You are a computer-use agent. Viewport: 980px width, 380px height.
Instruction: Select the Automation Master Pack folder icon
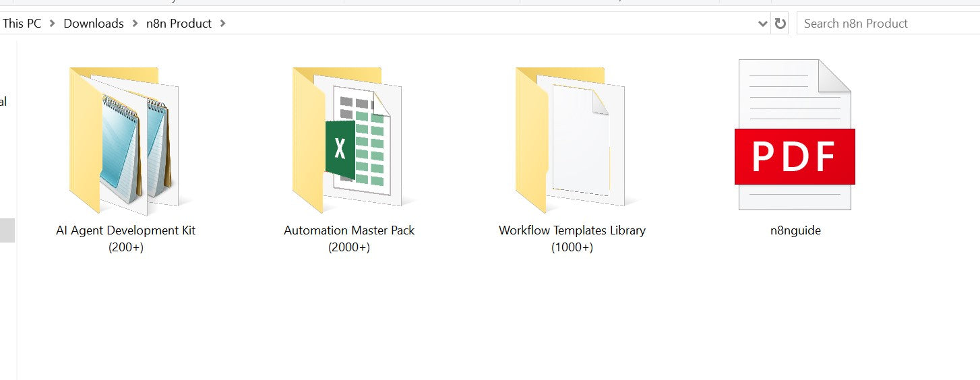(348, 138)
